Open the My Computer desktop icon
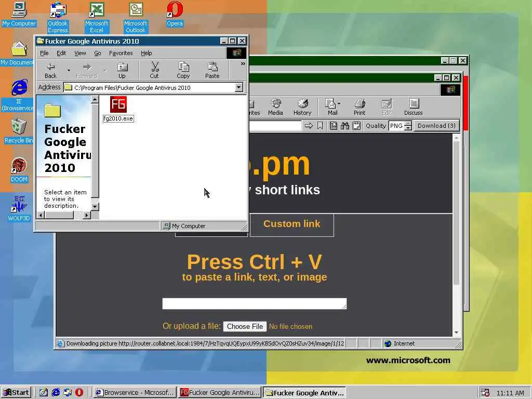The width and height of the screenshot is (532, 399). (x=19, y=14)
